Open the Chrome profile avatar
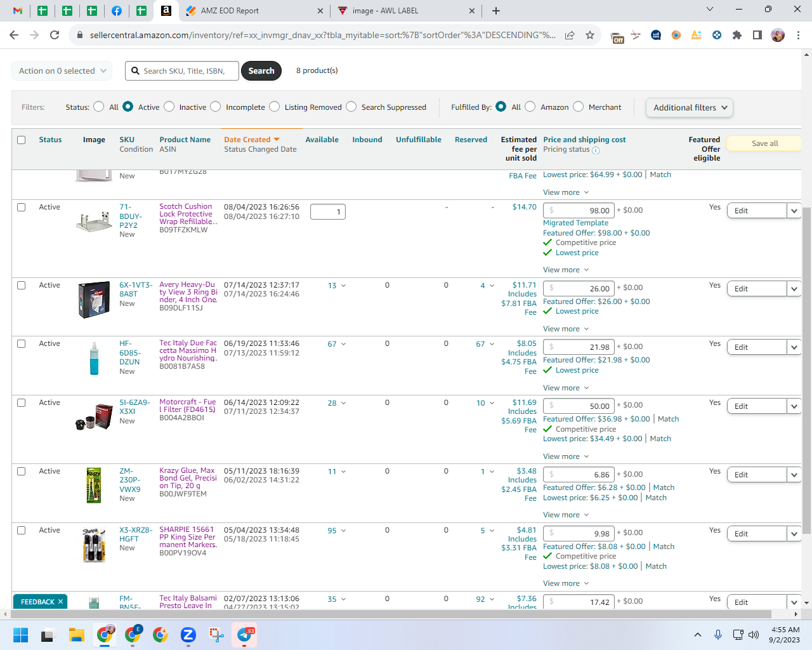Viewport: 812px width, 650px height. pyautogui.click(x=778, y=35)
